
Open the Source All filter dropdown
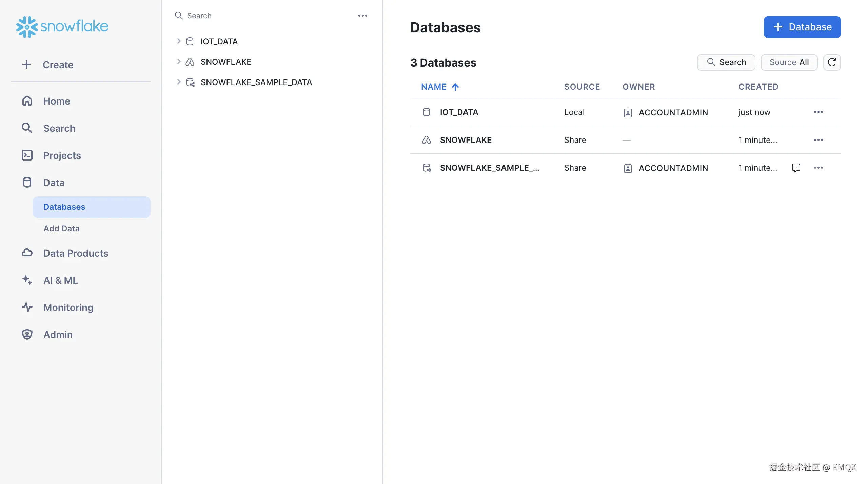click(789, 62)
